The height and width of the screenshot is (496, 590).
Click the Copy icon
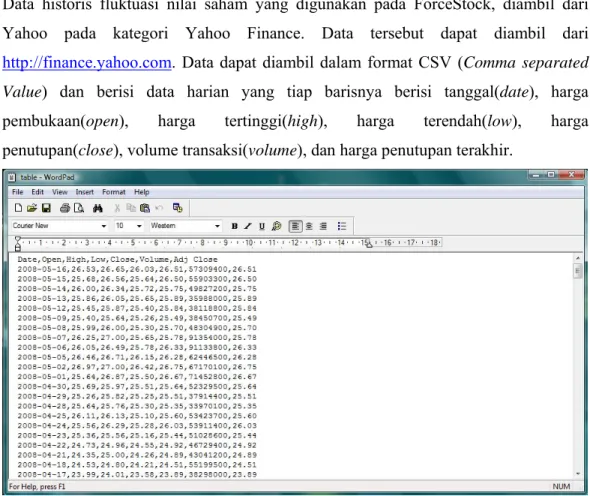coord(131,208)
